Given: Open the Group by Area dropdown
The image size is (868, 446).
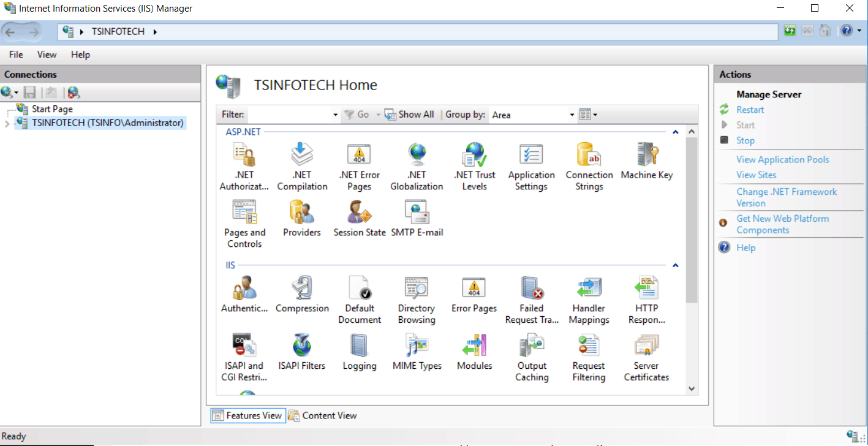Looking at the screenshot, I should point(571,114).
